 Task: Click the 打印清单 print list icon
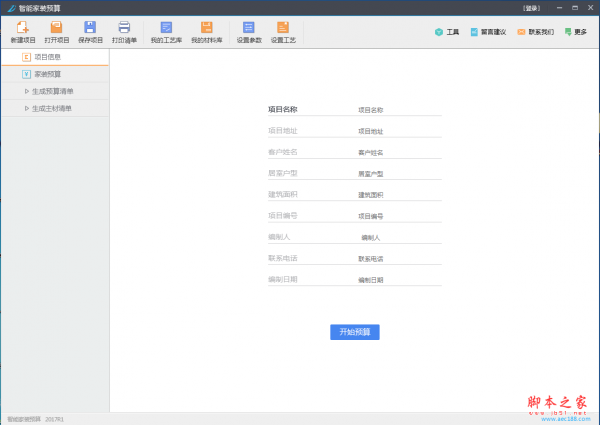click(125, 31)
